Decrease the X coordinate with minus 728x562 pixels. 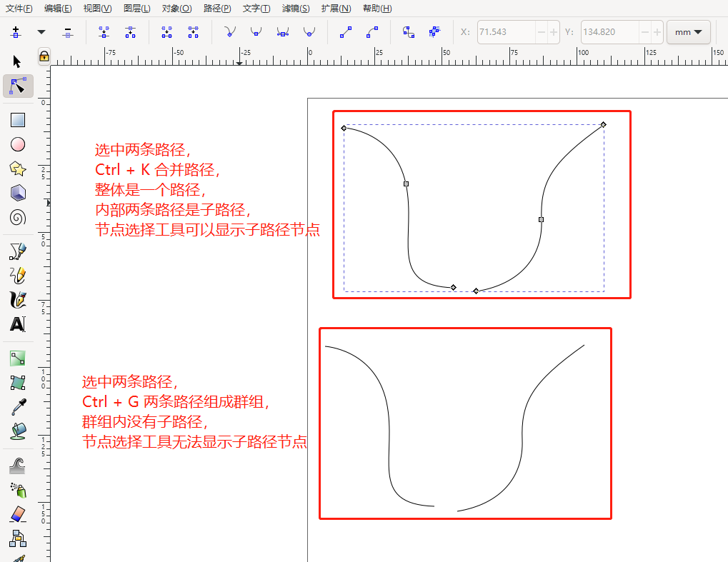coord(542,32)
